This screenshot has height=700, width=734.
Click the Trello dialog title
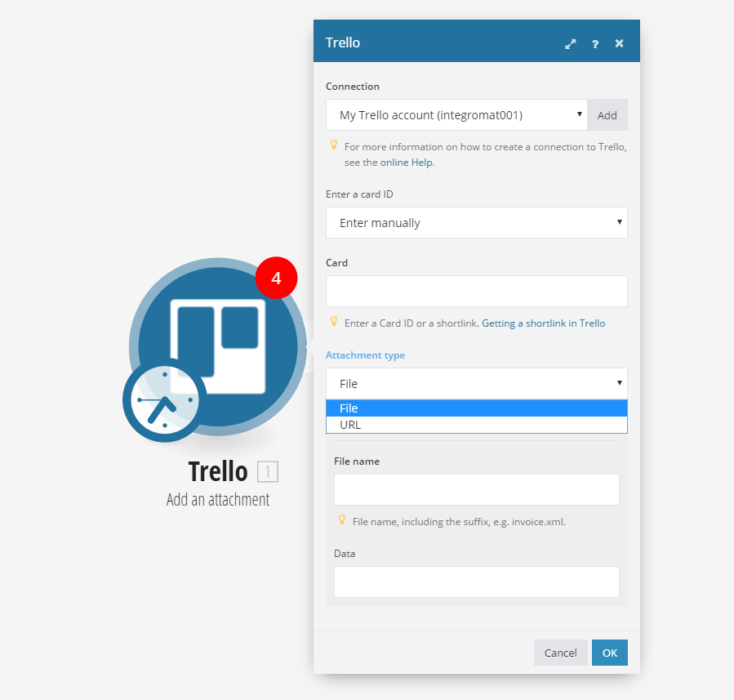pyautogui.click(x=343, y=42)
